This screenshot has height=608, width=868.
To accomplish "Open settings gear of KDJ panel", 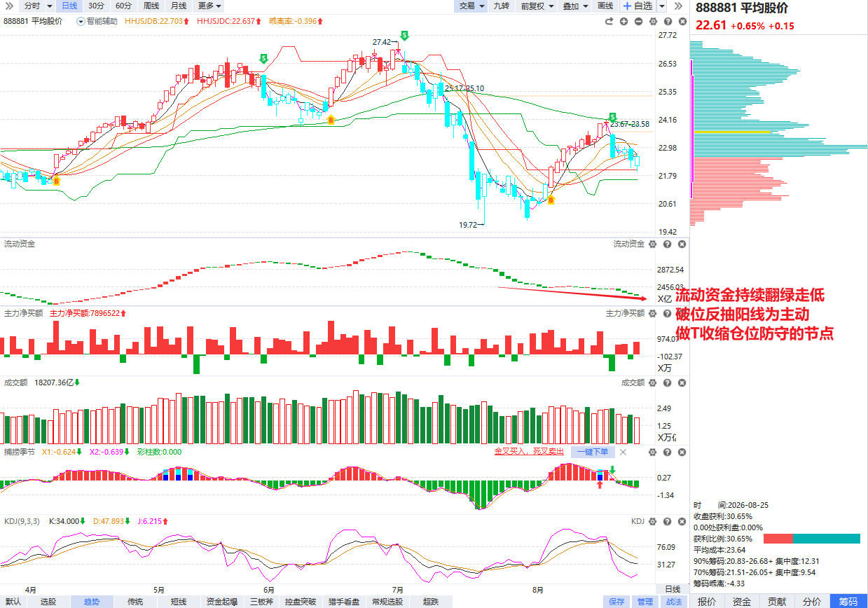I will pyautogui.click(x=652, y=521).
